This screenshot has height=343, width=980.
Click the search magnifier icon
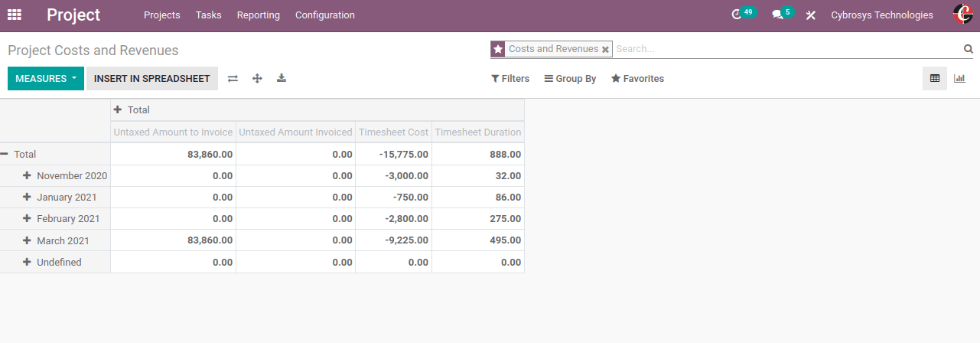[x=968, y=49]
